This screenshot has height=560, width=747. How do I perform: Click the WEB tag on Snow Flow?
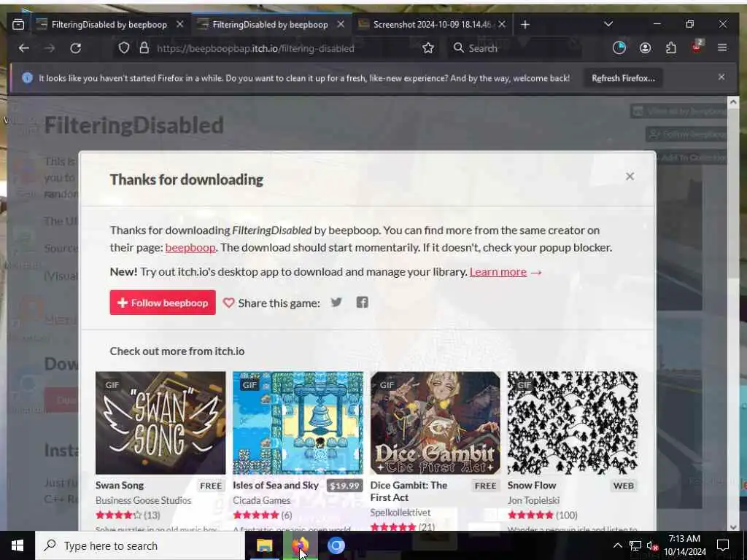[624, 486]
